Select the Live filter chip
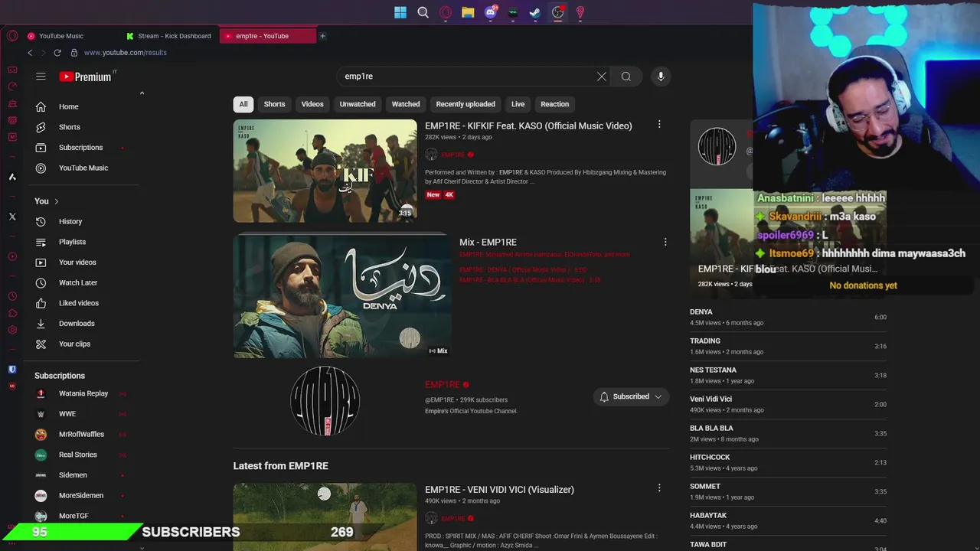 coord(518,104)
